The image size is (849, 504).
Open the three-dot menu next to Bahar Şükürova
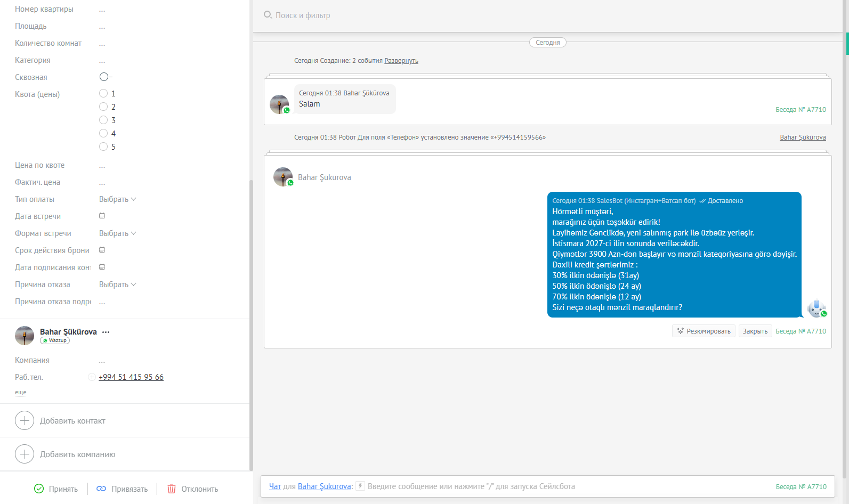(x=106, y=332)
